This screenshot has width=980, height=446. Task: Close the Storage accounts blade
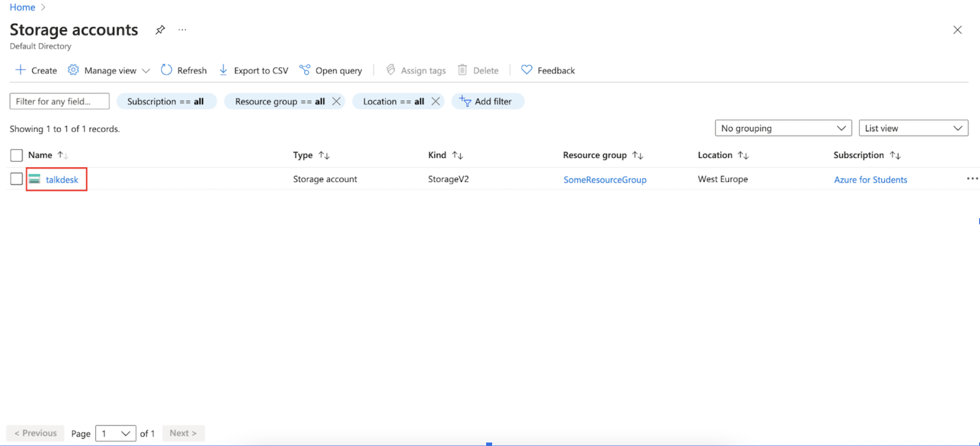tap(957, 30)
